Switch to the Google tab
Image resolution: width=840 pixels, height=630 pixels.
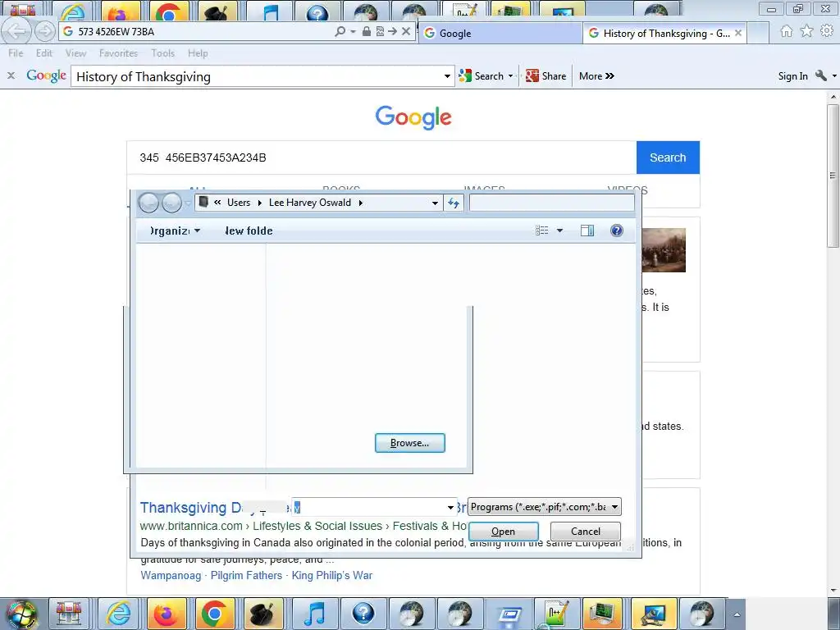pyautogui.click(x=500, y=33)
